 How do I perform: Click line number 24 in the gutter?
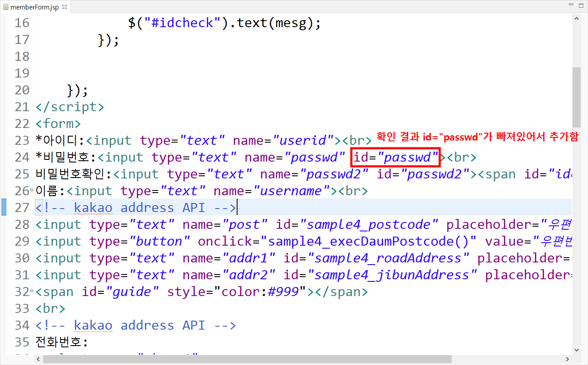click(22, 157)
